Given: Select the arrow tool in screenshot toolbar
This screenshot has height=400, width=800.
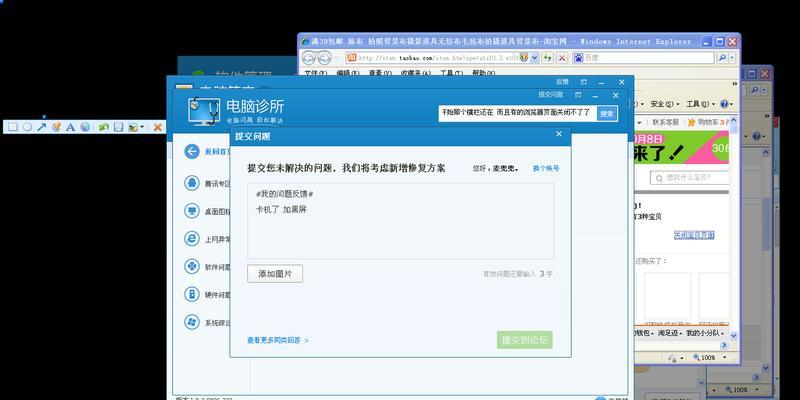Looking at the screenshot, I should tap(41, 127).
